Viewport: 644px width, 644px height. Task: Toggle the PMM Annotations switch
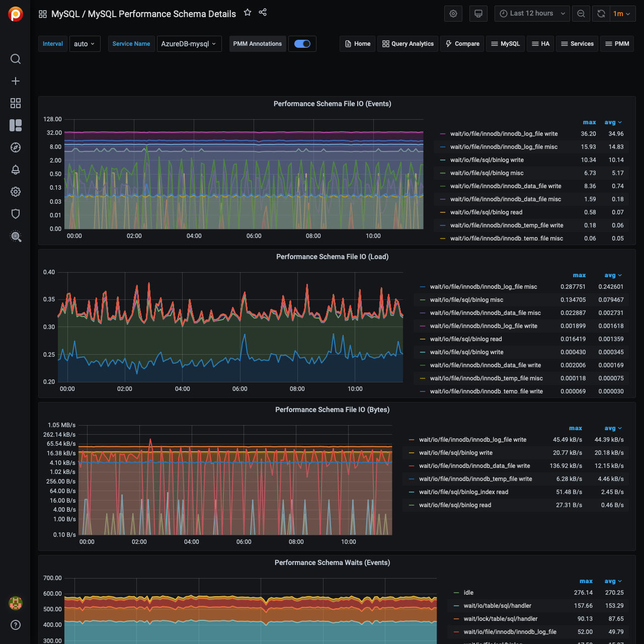pos(302,44)
